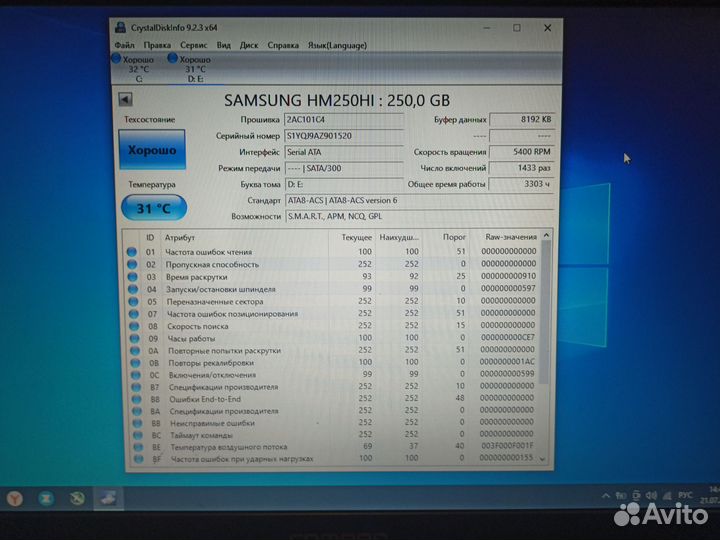Image resolution: width=720 pixels, height=540 pixels.
Task: Open the Диск menu
Action: tap(249, 45)
